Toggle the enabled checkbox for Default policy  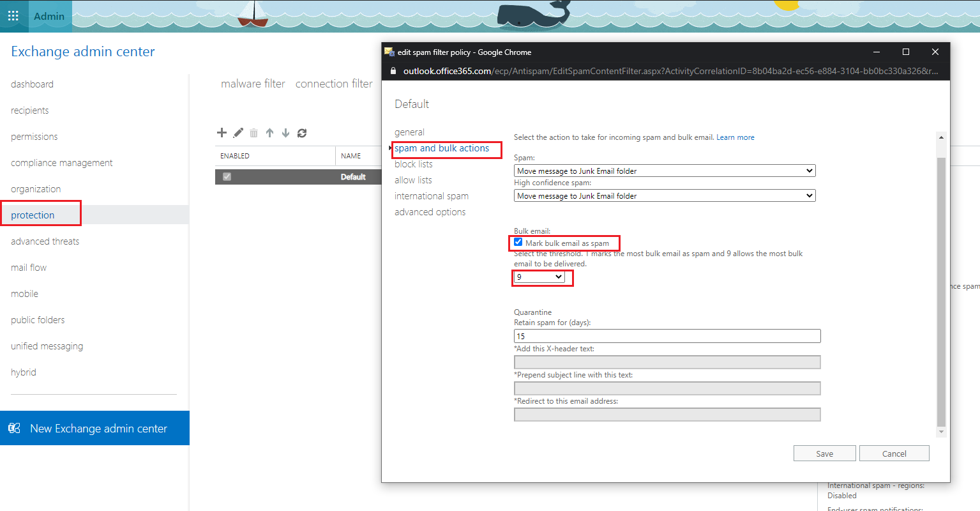click(x=227, y=177)
